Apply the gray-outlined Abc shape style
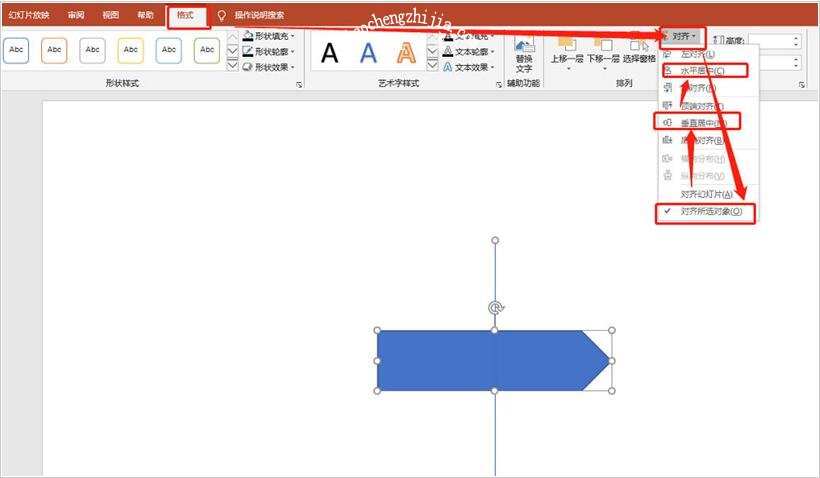820x478 pixels. coord(93,51)
